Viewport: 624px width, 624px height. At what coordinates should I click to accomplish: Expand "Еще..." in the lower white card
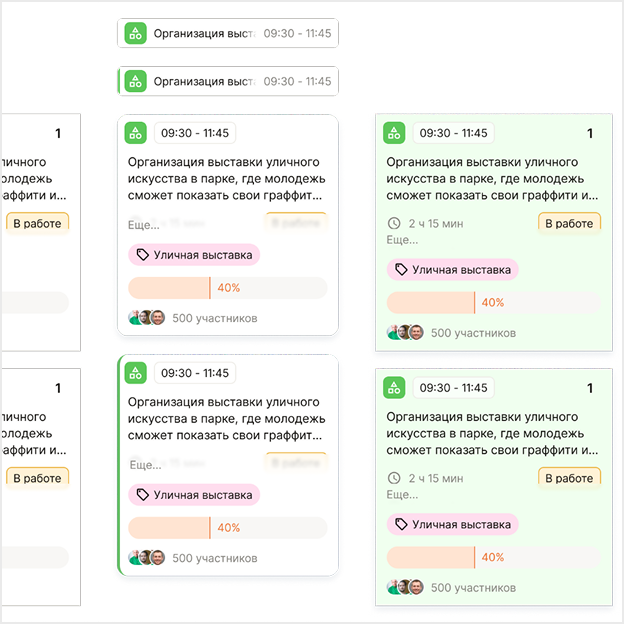click(x=145, y=465)
